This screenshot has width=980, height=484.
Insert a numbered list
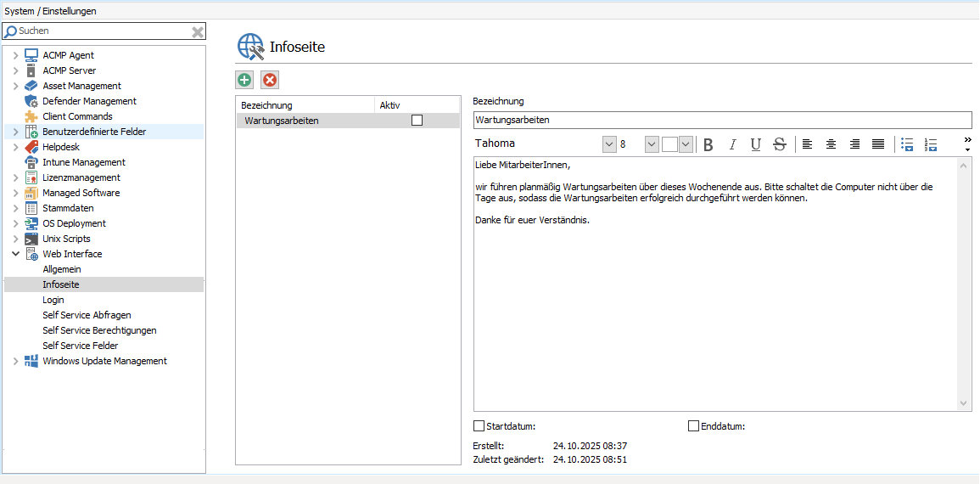click(x=931, y=144)
